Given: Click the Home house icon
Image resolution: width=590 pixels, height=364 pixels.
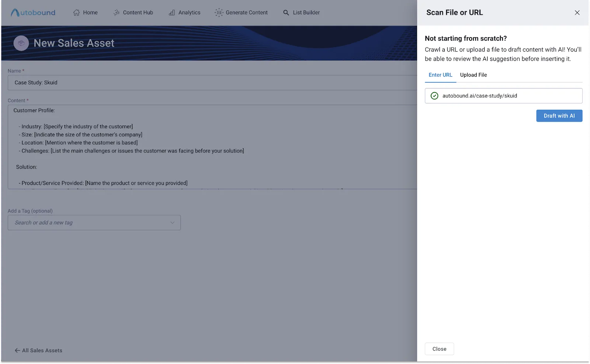Looking at the screenshot, I should (x=76, y=13).
